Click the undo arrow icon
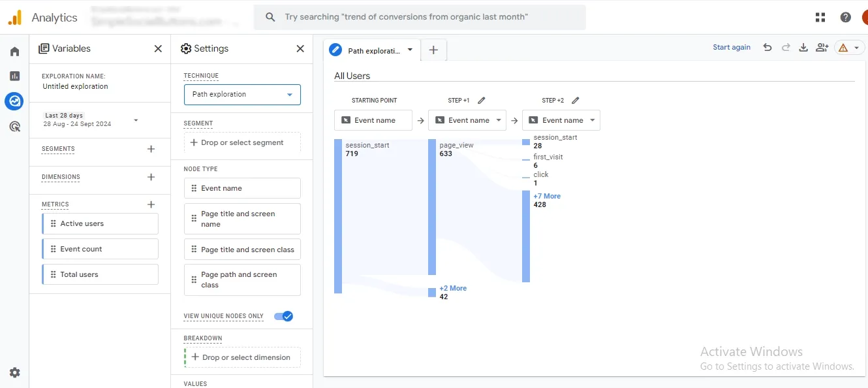Image resolution: width=868 pixels, height=388 pixels. [x=767, y=48]
